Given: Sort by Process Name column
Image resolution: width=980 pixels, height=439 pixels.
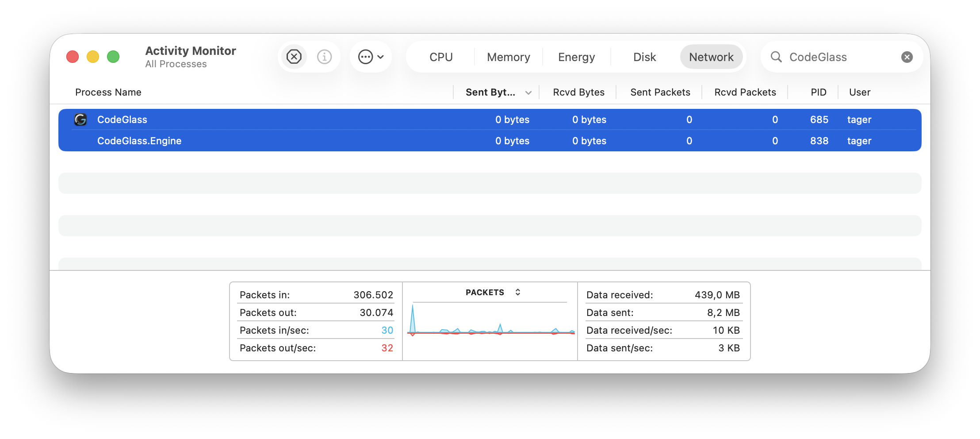Looking at the screenshot, I should (108, 92).
